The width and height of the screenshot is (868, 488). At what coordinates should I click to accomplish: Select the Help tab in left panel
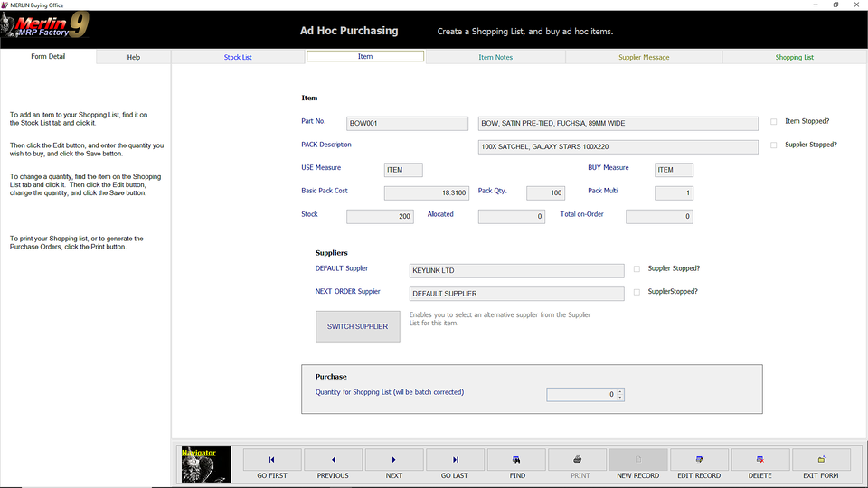[133, 57]
